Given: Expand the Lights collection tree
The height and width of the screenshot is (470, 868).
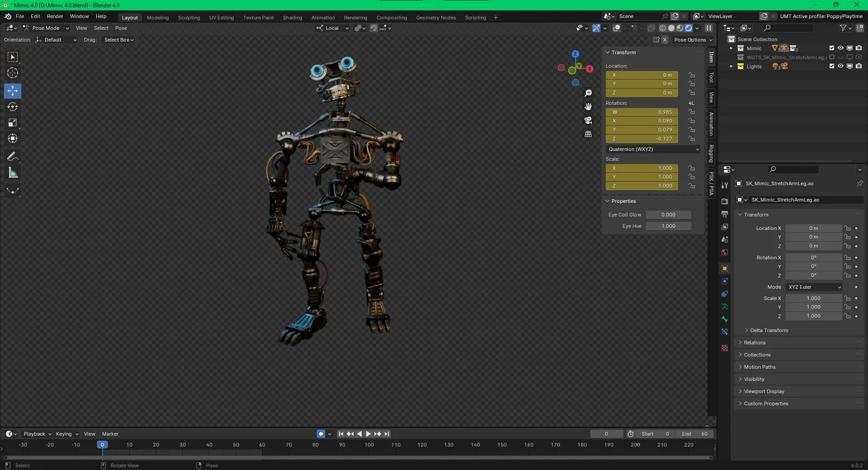Looking at the screenshot, I should pyautogui.click(x=731, y=66).
